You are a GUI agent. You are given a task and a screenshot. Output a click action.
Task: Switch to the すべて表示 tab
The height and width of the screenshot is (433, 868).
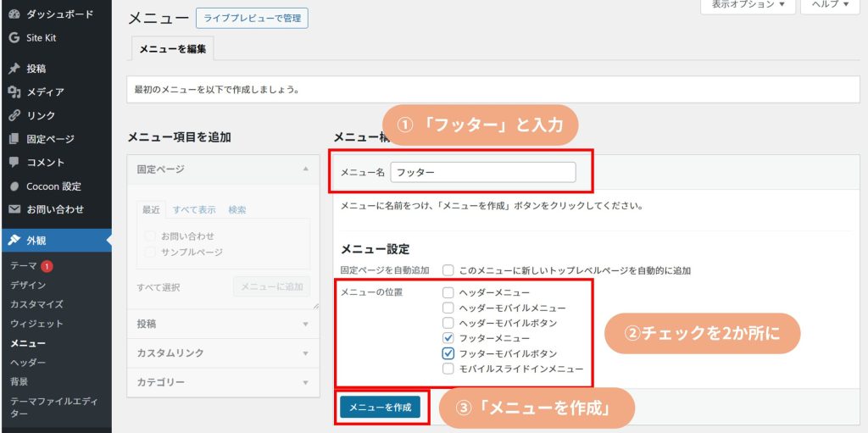click(x=194, y=210)
